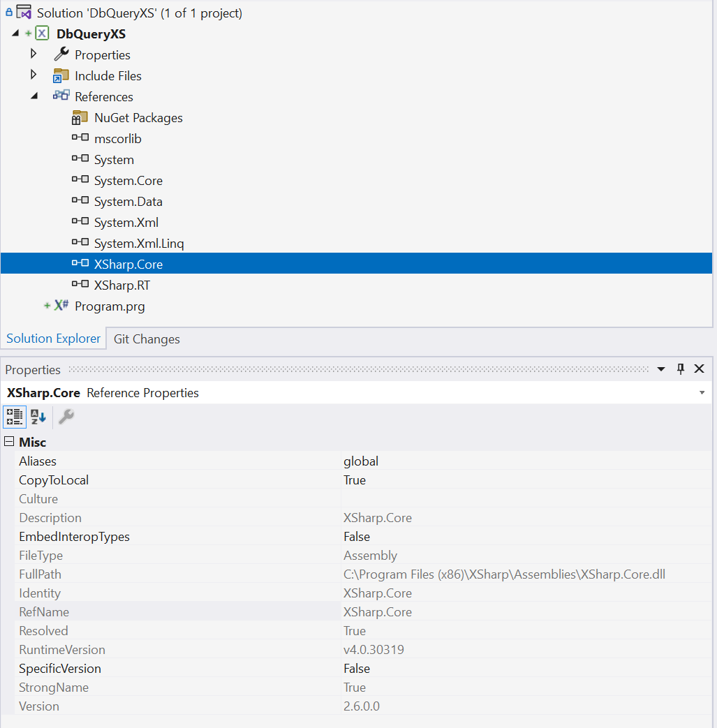
Task: Click the References node icon
Action: 61,96
